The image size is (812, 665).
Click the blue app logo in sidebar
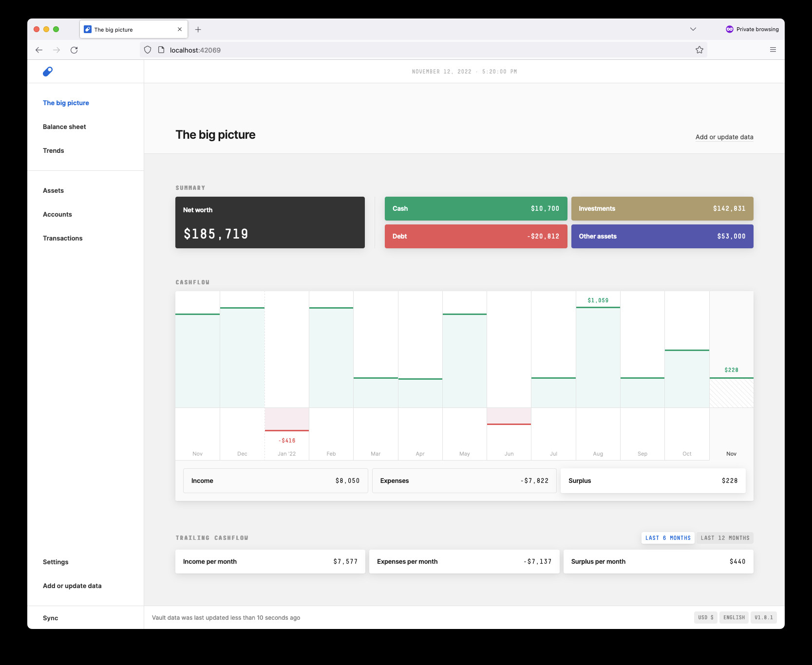point(48,72)
